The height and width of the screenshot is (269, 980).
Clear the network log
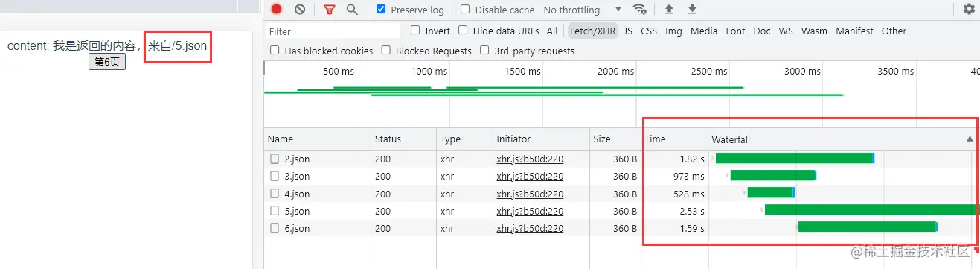(300, 10)
